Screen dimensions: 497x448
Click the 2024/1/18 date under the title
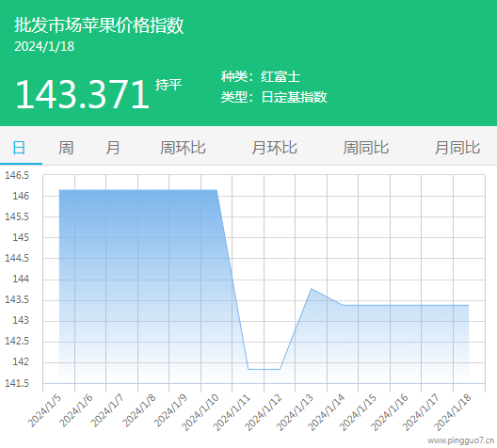click(44, 46)
